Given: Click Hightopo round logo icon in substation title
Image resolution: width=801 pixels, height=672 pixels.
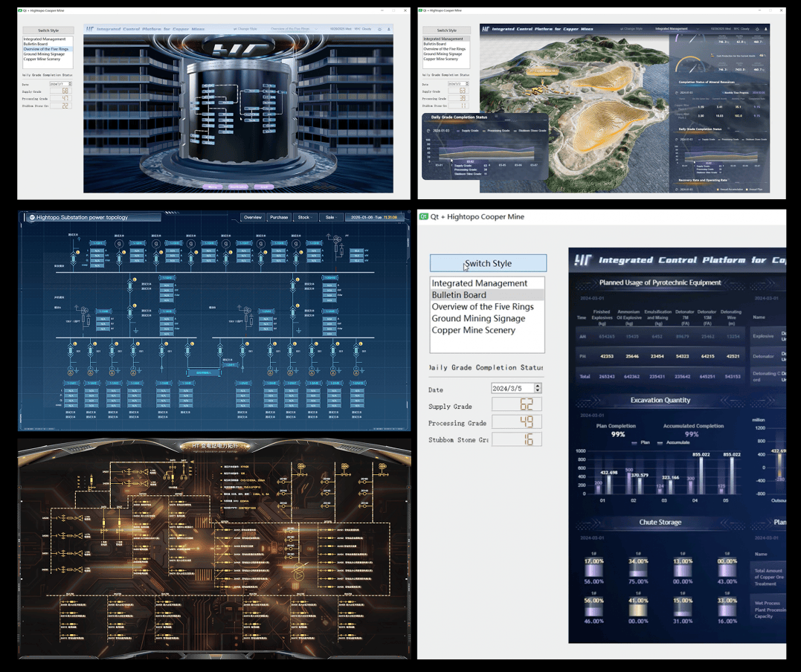Looking at the screenshot, I should pyautogui.click(x=32, y=218).
